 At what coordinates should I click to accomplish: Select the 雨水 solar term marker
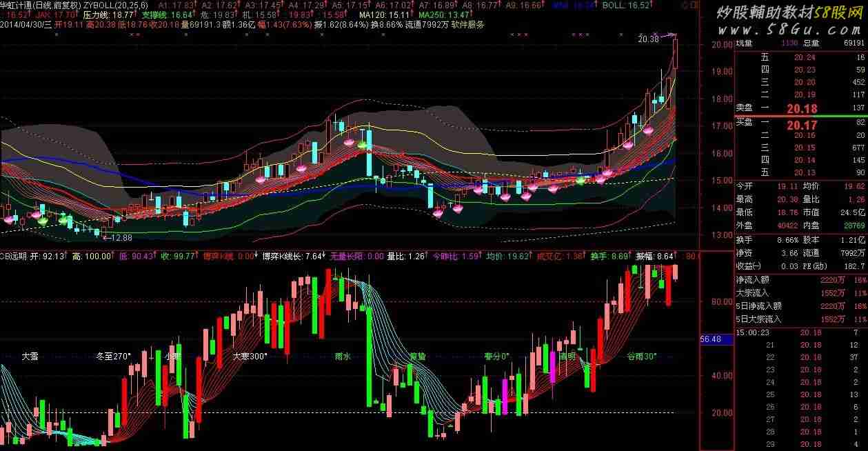pos(343,357)
